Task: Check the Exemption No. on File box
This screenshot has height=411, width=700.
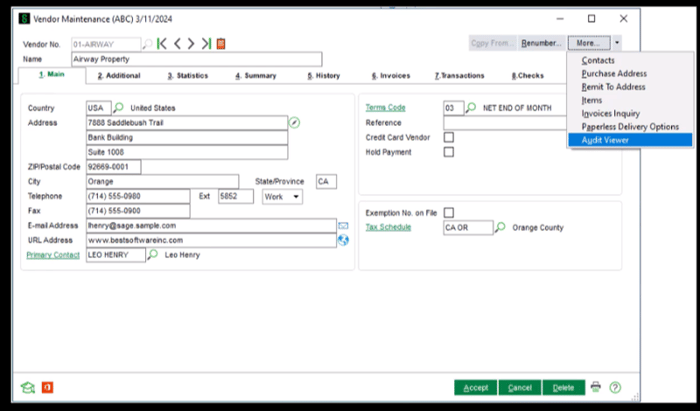Action: tap(449, 212)
